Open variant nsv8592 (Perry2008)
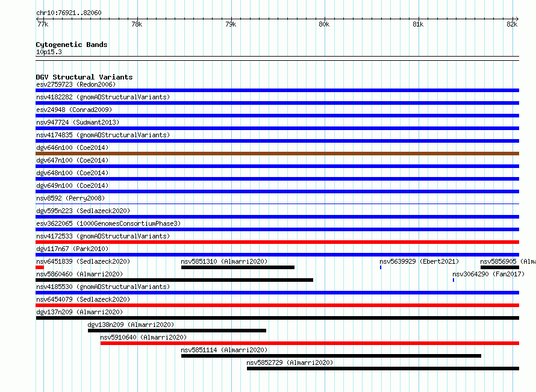 pos(70,198)
